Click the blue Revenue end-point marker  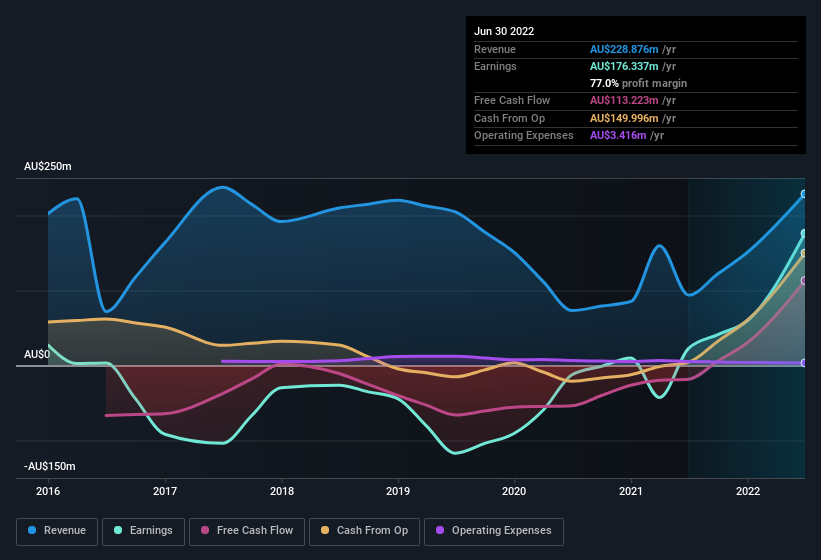804,194
